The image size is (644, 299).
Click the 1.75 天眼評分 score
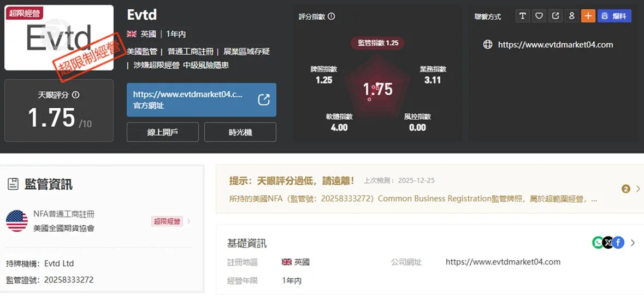tap(52, 118)
